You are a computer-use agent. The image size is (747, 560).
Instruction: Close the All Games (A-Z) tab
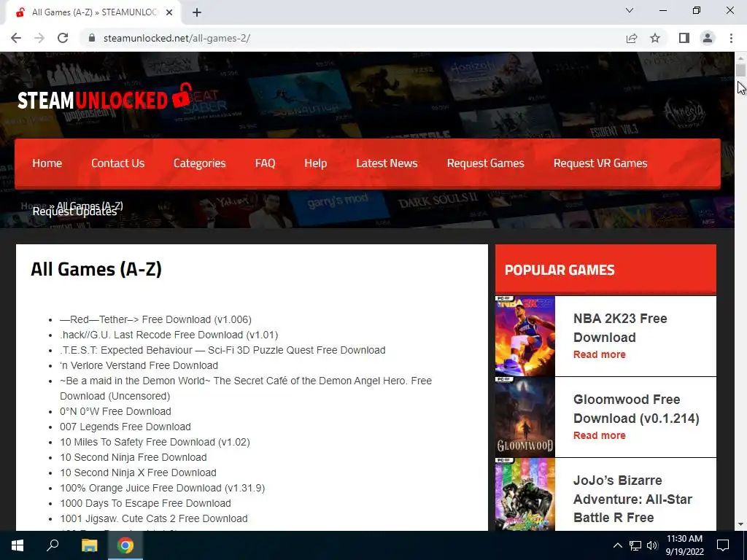coord(169,12)
